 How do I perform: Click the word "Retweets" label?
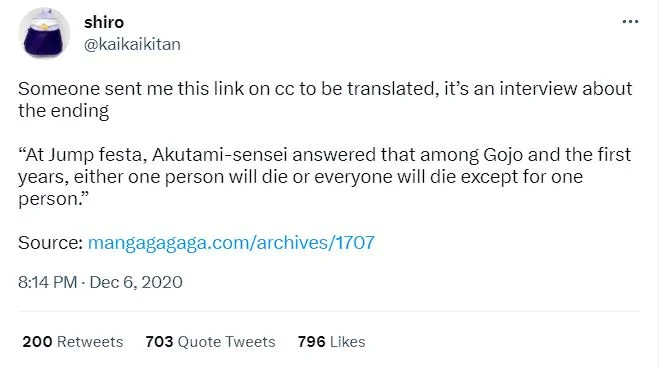coord(90,341)
